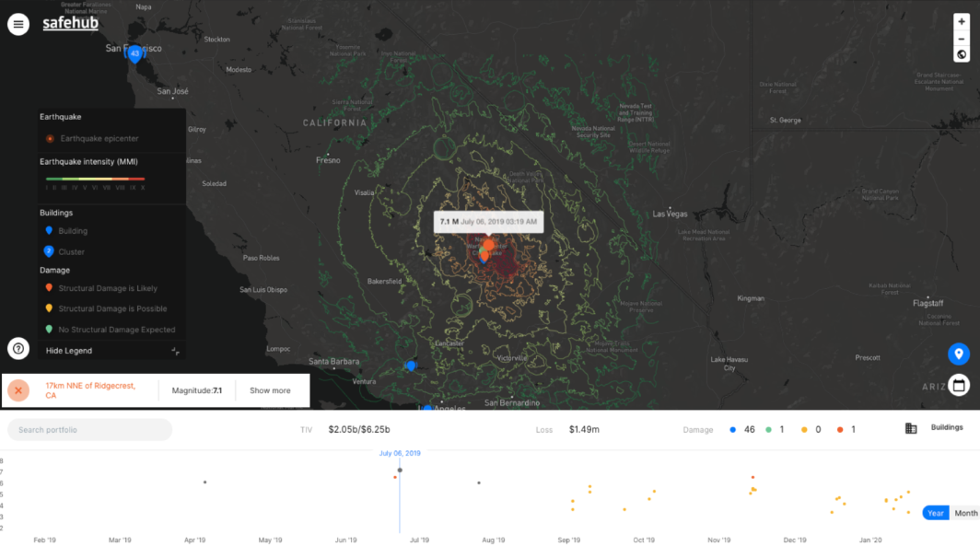Click the globe view icon
Image resolution: width=980 pixels, height=546 pixels.
point(962,55)
